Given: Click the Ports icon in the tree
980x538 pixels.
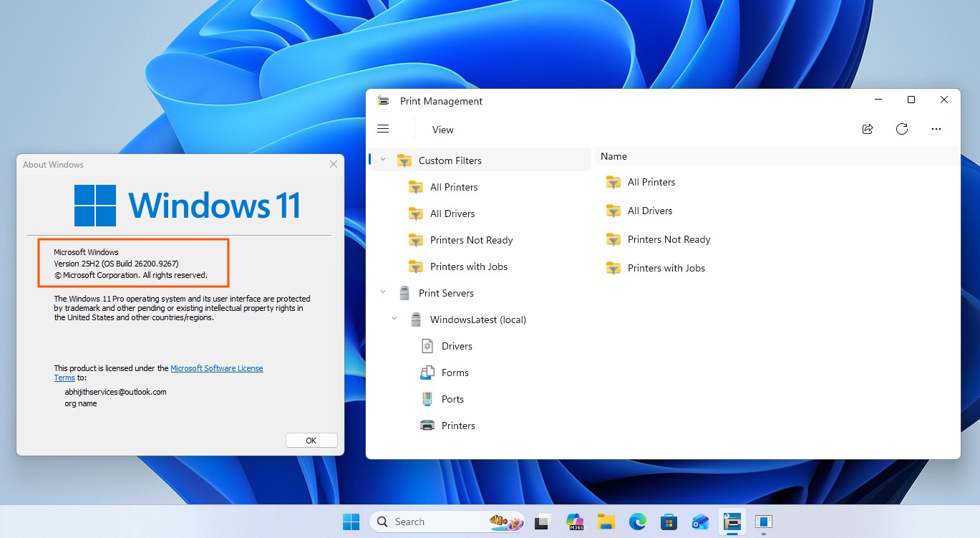Looking at the screenshot, I should pos(427,399).
